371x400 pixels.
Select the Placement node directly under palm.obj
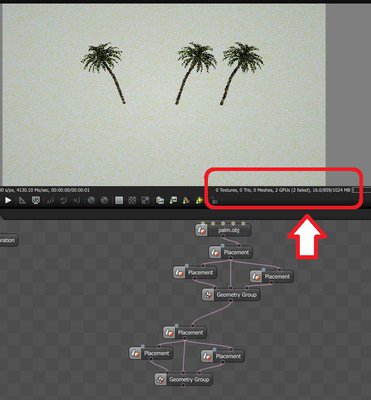pyautogui.click(x=231, y=252)
